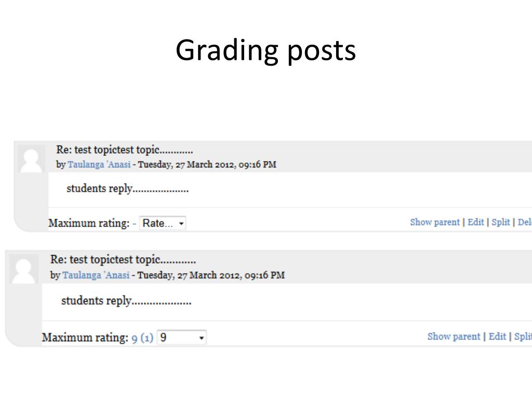Click second post's user avatar icon
Screen dimensions: 532x399
(x=24, y=270)
